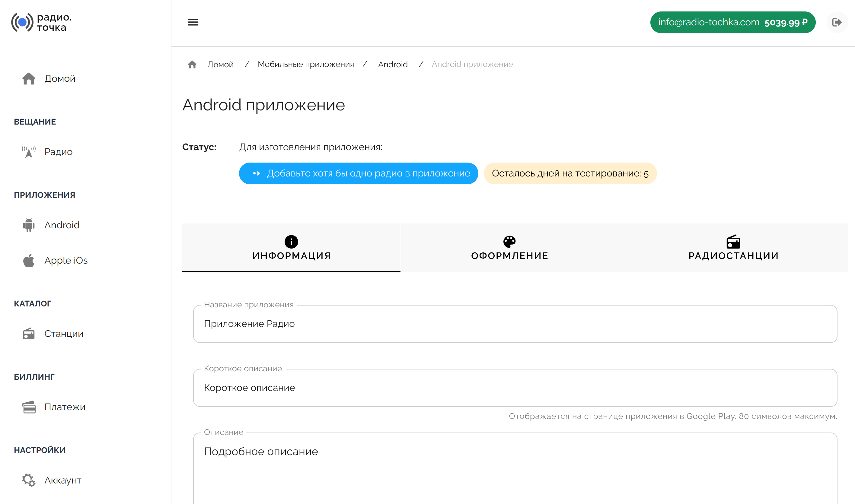
Task: Click the Платежи credit card icon
Action: (29, 407)
